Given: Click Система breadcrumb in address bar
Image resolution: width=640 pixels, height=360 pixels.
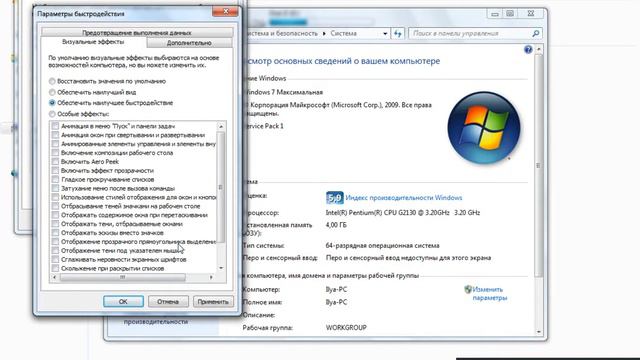Looking at the screenshot, I should tap(343, 33).
